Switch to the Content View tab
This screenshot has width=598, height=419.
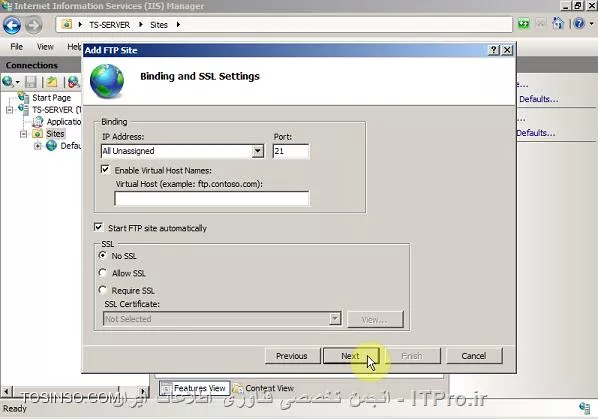[264, 388]
